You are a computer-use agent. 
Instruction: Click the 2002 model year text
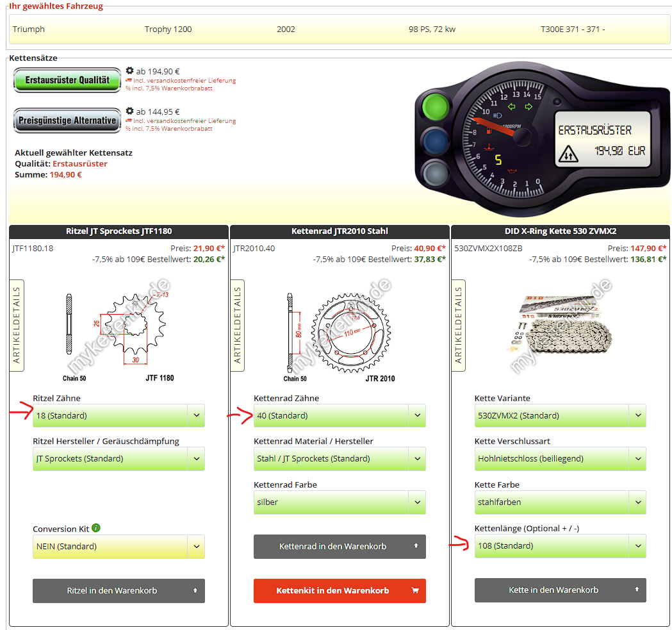[x=286, y=29]
